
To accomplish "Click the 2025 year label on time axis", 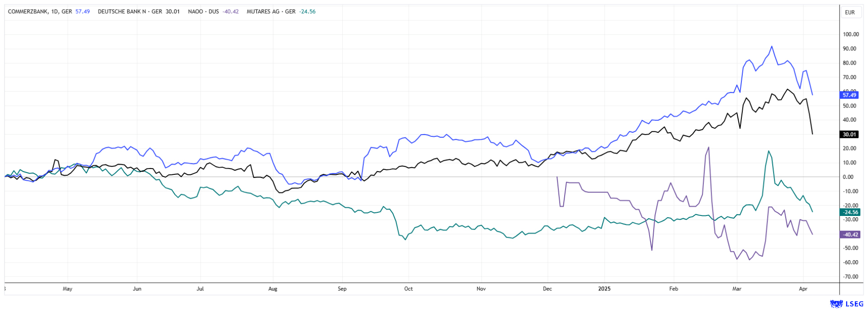I will (x=604, y=289).
